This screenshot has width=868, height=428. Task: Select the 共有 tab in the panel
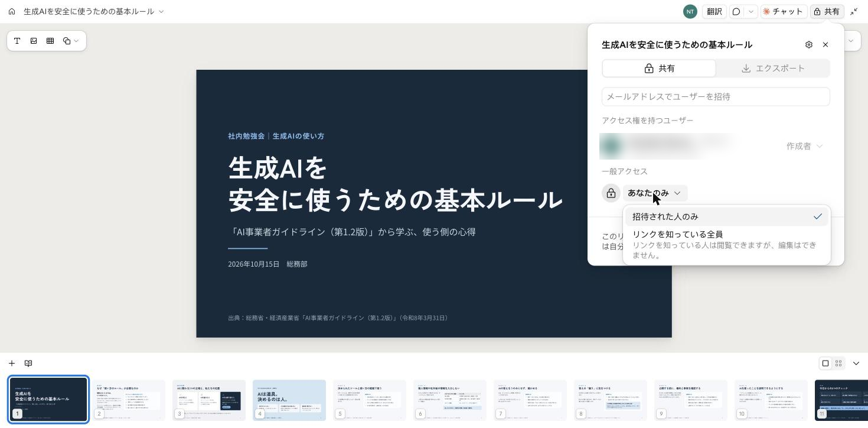click(659, 68)
